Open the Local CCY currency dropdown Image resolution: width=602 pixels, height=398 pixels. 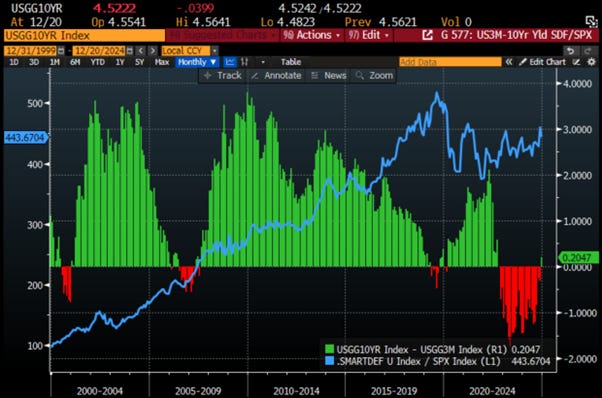click(x=189, y=51)
